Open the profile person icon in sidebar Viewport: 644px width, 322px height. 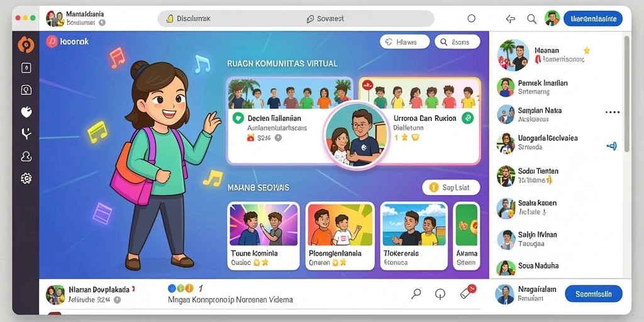(26, 156)
